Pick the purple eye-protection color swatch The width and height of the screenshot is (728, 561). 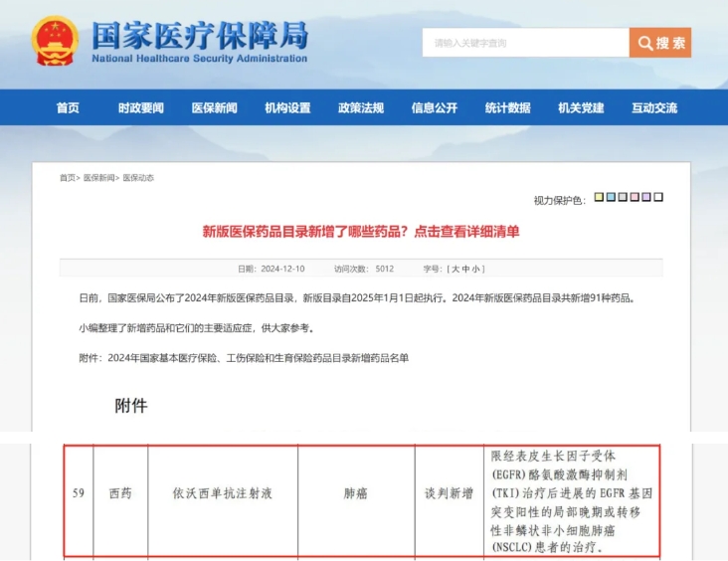pyautogui.click(x=646, y=197)
